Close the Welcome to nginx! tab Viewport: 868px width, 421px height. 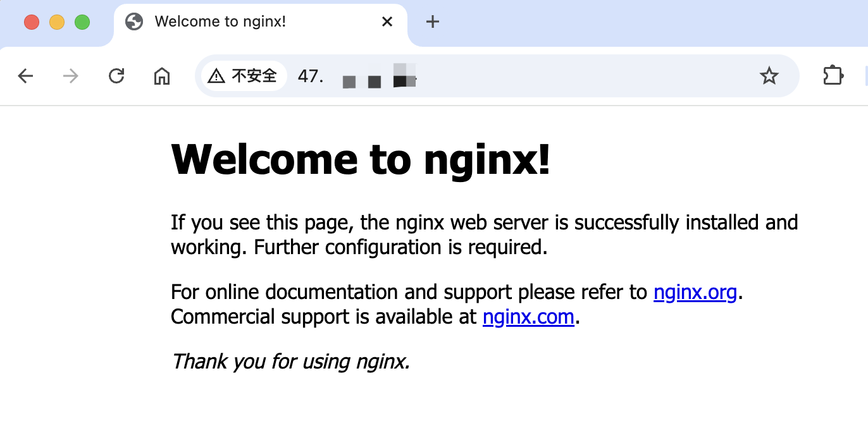click(387, 21)
